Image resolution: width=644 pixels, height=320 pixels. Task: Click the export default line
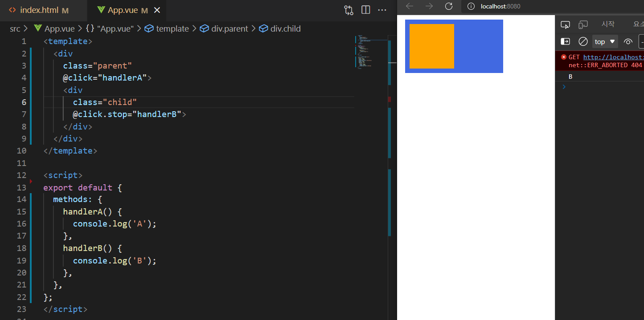click(x=82, y=187)
